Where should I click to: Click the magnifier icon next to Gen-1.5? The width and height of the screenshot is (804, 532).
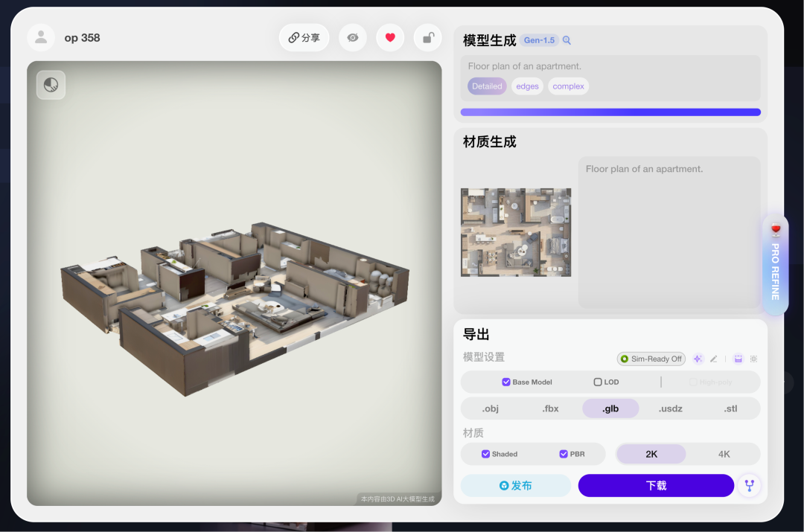(567, 40)
